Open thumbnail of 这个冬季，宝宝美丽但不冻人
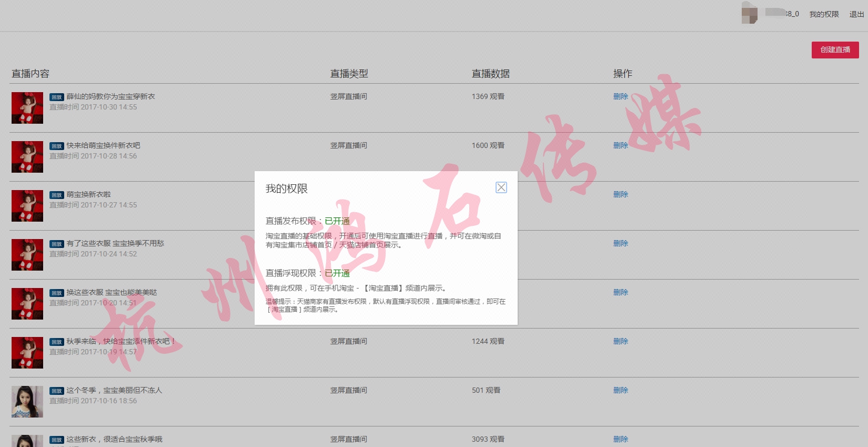 27,402
